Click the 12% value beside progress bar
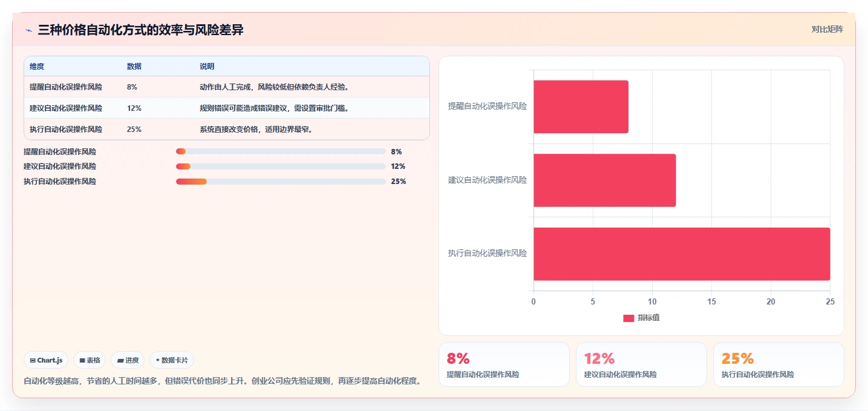868x411 pixels. 398,166
